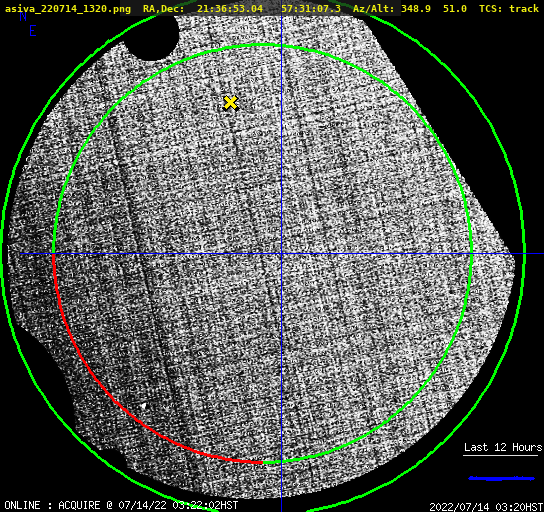544x512 pixels.
Task: Click the RA value 21:36:53.04
Action: click(230, 9)
